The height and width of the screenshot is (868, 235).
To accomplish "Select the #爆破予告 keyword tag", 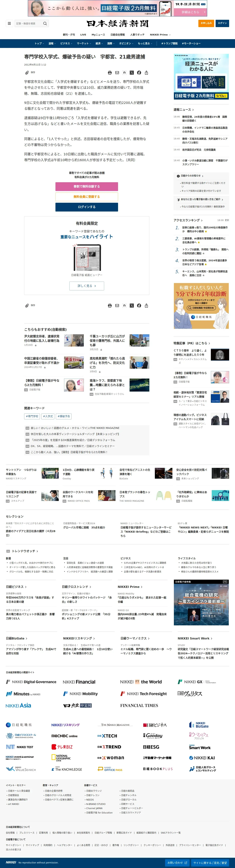I will [x=64, y=416].
